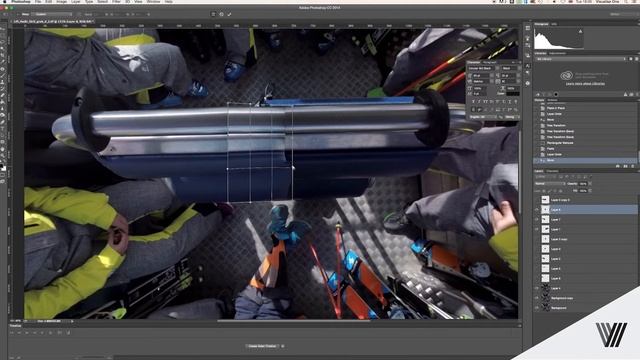640x360 pixels.
Task: Cancel the transform in options bar
Action: point(222,14)
